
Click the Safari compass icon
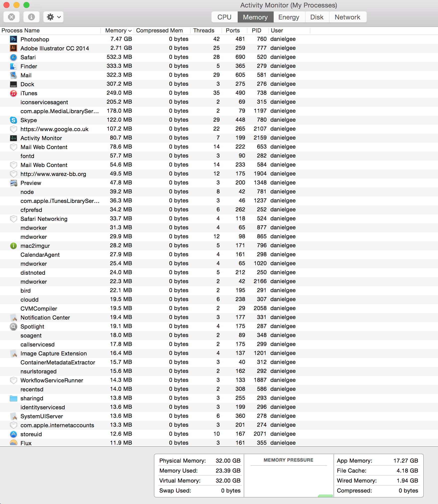pos(13,57)
